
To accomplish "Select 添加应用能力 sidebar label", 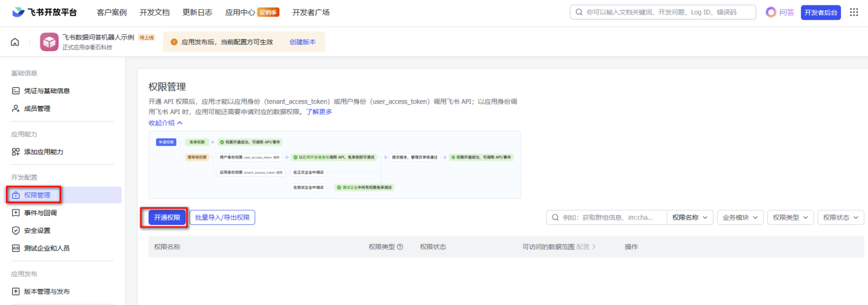I will [x=43, y=152].
